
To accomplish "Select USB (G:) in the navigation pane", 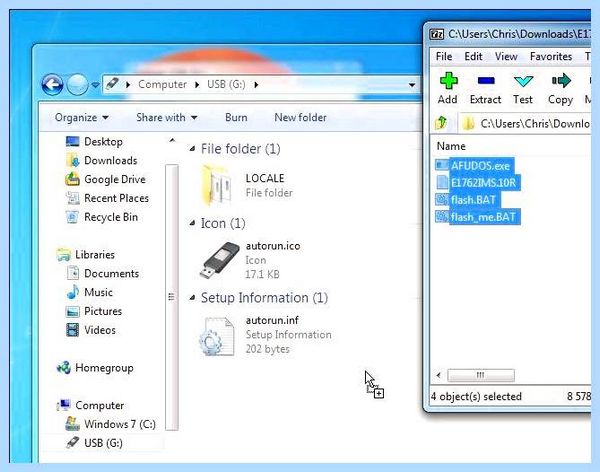I will tap(94, 443).
